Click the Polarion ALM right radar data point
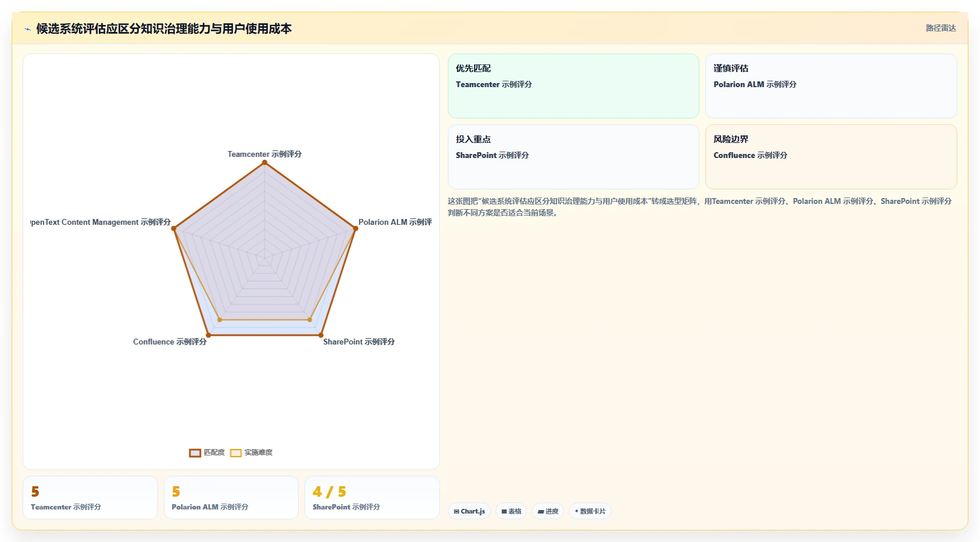The image size is (980, 542). pos(356,228)
